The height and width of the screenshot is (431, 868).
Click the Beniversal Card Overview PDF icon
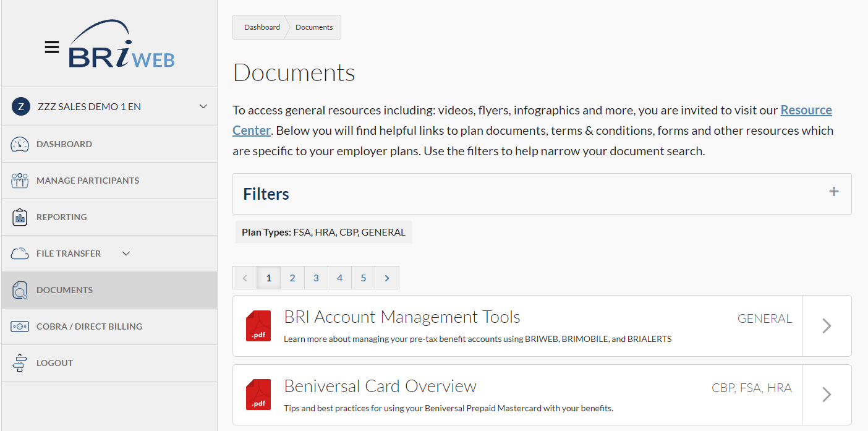258,395
